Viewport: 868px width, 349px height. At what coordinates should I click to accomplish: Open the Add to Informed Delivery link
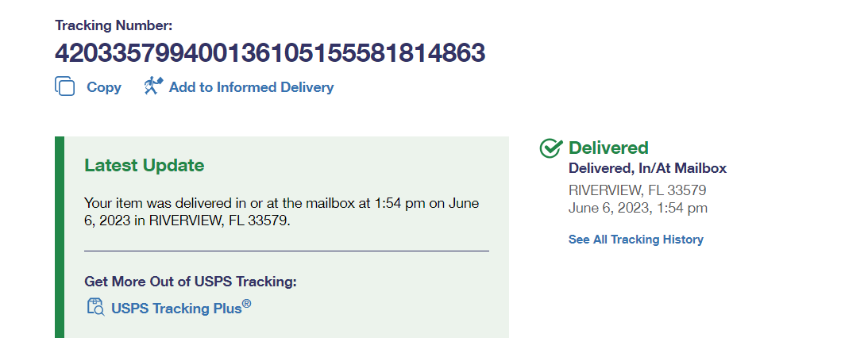point(251,87)
